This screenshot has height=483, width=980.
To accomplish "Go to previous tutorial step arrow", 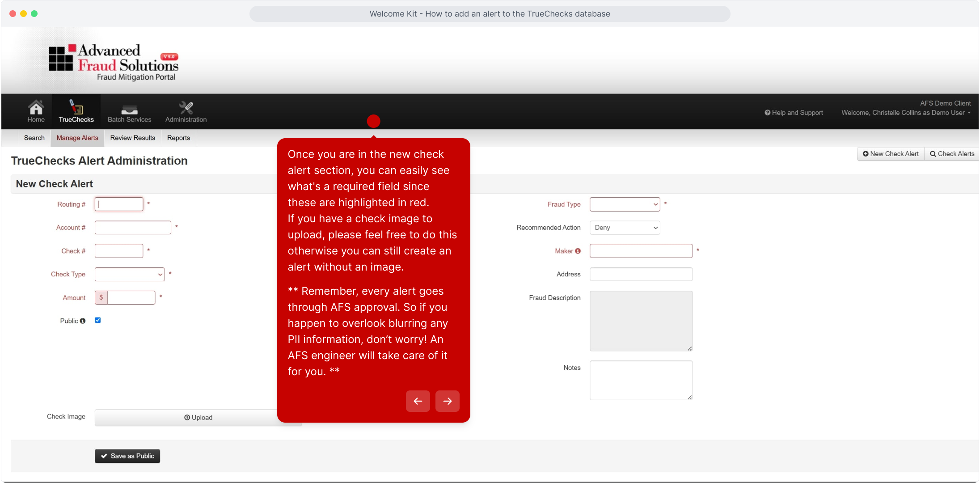I will tap(418, 401).
